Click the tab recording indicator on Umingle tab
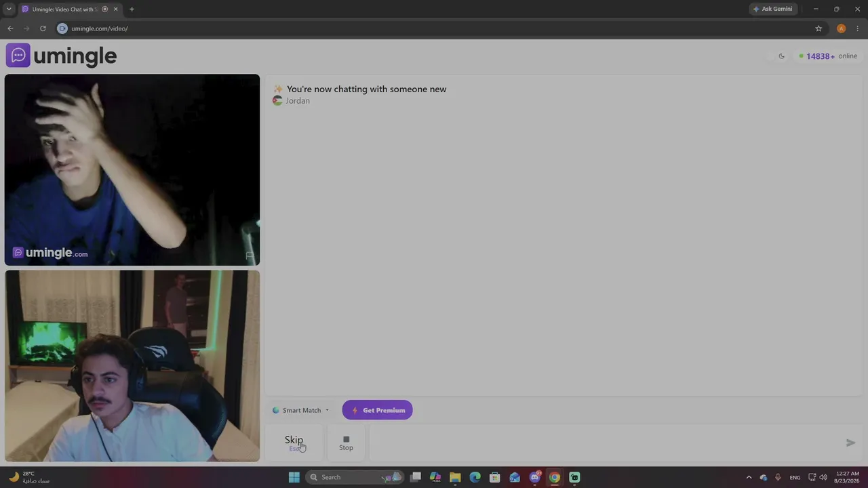The height and width of the screenshot is (488, 868). (104, 9)
